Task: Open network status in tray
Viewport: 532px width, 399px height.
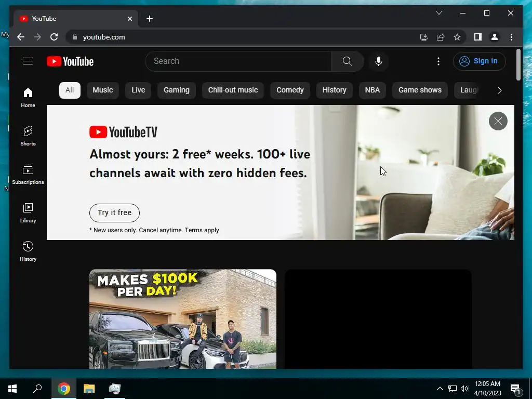Action: pyautogui.click(x=453, y=389)
